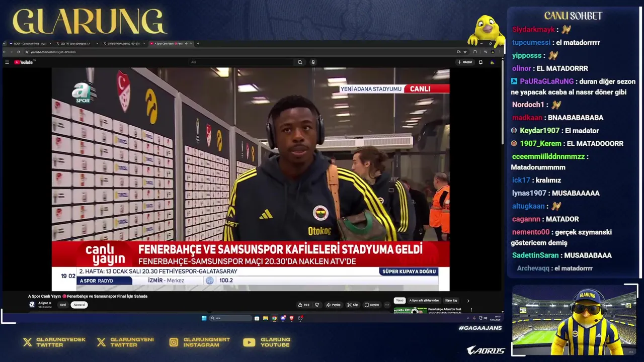Viewport: 644px width, 362px height.
Task: Click the Paylaş share button
Action: pos(334,305)
